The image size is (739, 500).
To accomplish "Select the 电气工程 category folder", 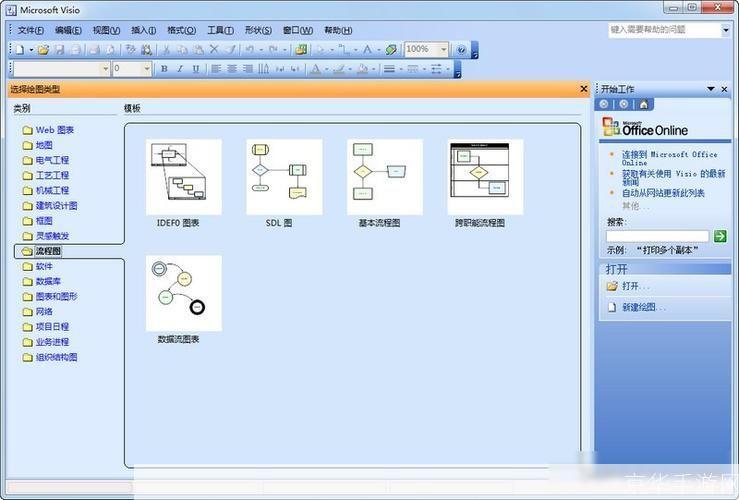I will pyautogui.click(x=46, y=160).
